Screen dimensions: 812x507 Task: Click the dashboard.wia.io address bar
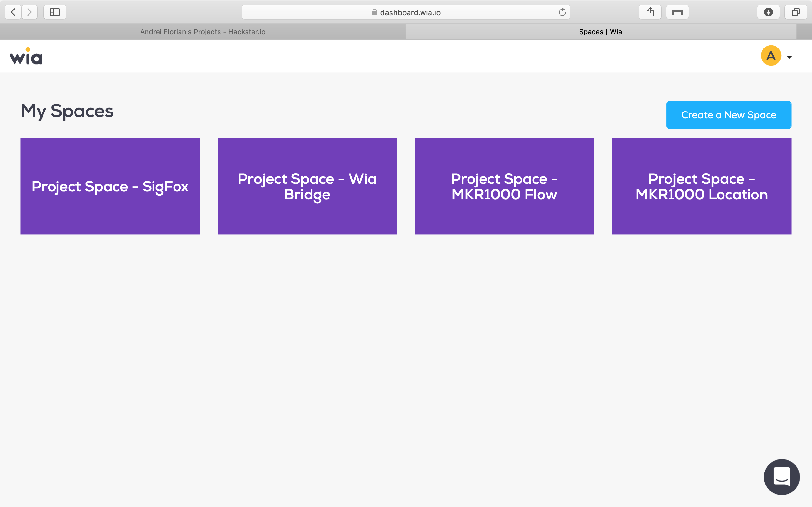click(x=410, y=12)
